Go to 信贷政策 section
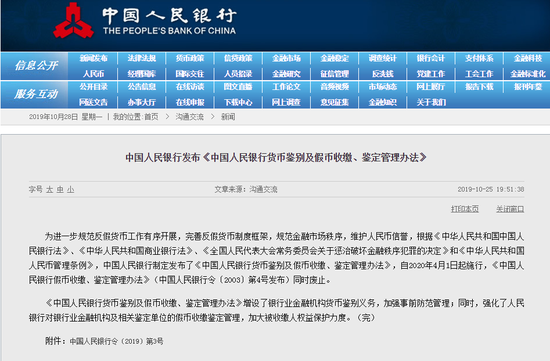This screenshot has width=550, height=361. (238, 58)
